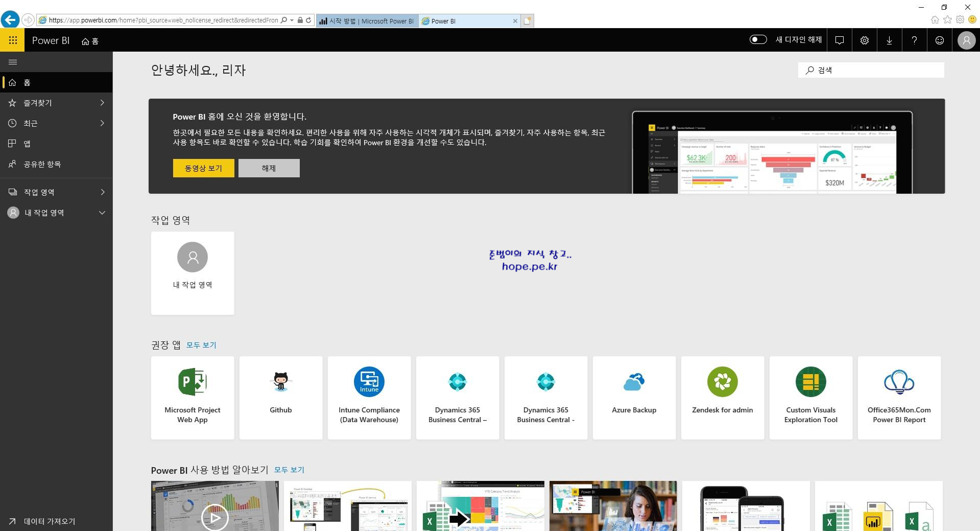The width and height of the screenshot is (980, 531).
Task: Click 모두 보기 next to 권장 앱
Action: 201,345
